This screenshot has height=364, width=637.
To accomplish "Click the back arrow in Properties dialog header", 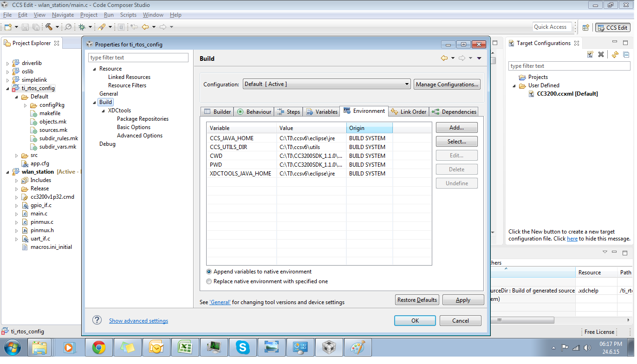I will click(444, 58).
